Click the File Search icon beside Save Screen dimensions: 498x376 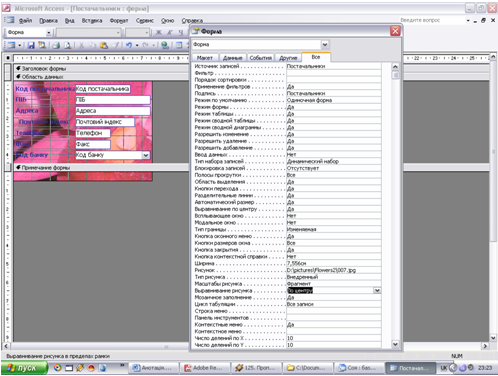click(42, 45)
